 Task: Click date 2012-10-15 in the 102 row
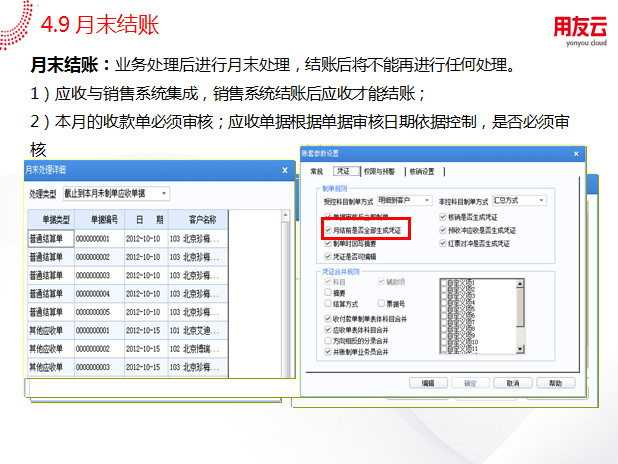146,349
